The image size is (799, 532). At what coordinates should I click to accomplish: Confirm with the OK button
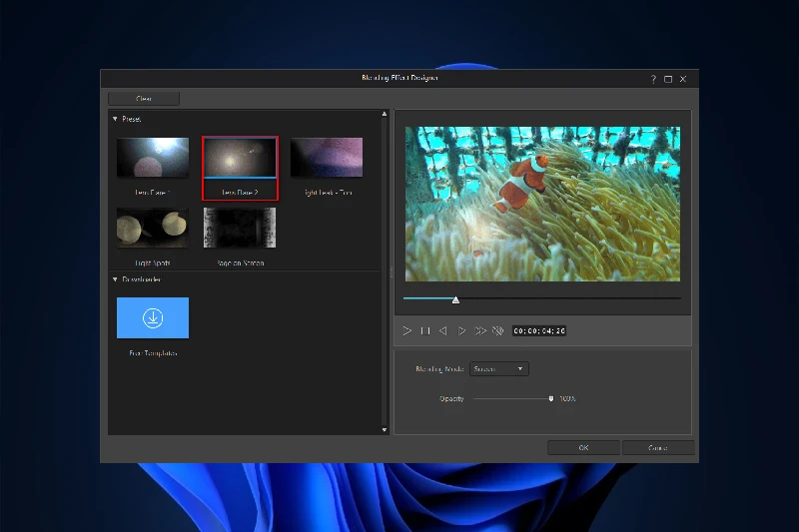(x=583, y=447)
